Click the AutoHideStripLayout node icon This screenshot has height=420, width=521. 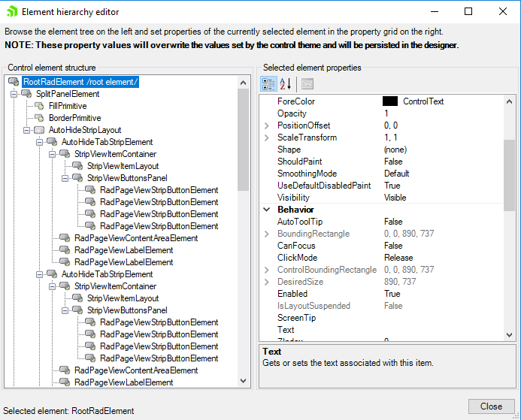coord(39,130)
